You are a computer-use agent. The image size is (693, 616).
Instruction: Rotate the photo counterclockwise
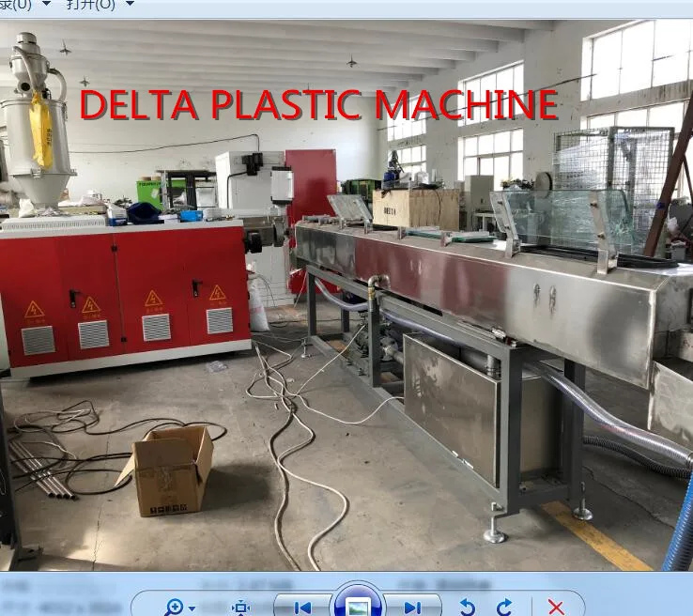[467, 608]
